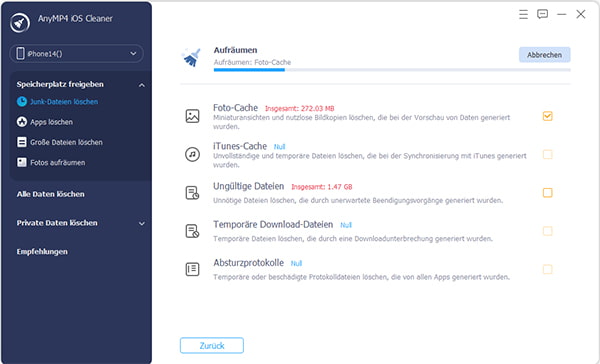Click the Junk-Dateien löschen clock icon
The image size is (600, 364).
22,101
